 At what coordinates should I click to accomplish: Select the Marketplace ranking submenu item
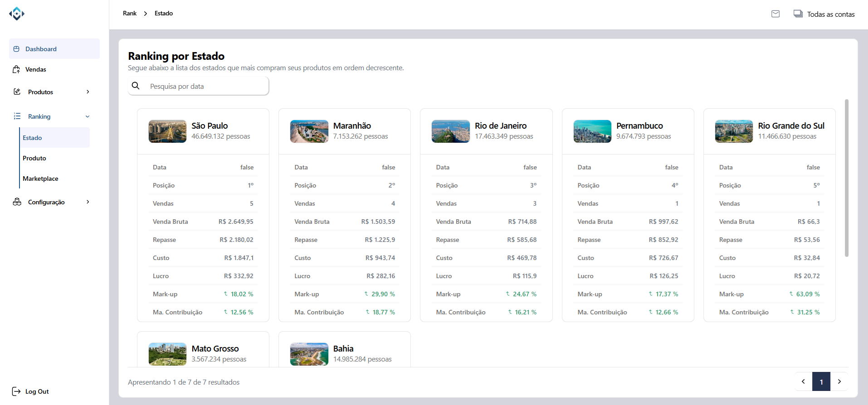[x=40, y=178]
